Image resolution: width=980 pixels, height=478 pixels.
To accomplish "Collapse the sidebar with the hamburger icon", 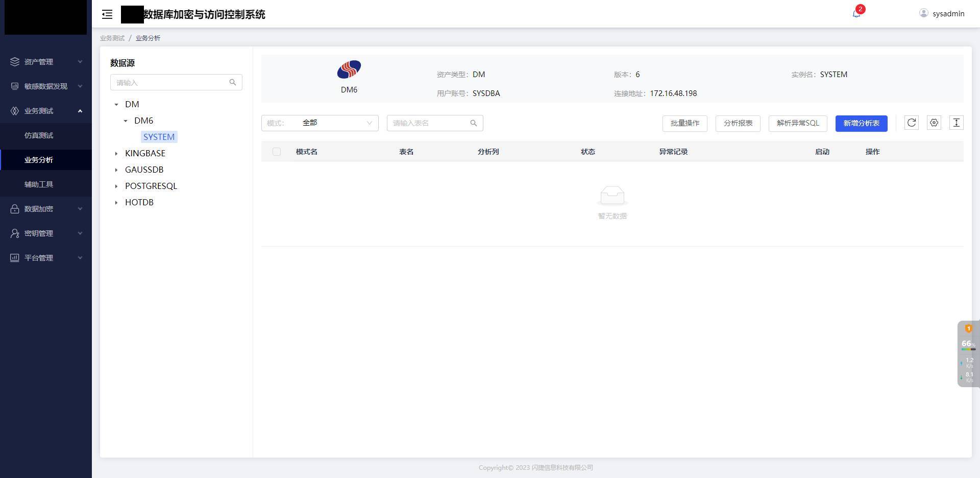I will 107,14.
